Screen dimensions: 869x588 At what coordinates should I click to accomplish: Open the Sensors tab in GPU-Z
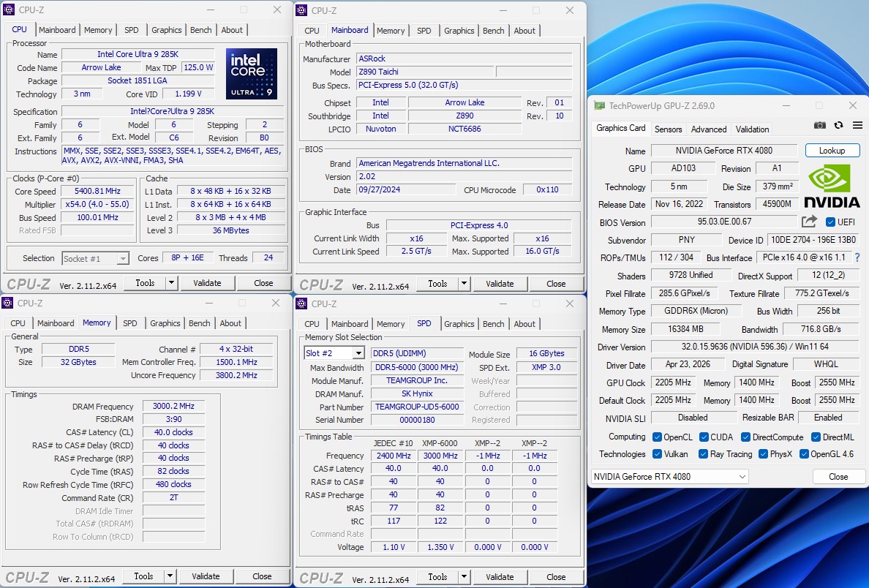668,129
